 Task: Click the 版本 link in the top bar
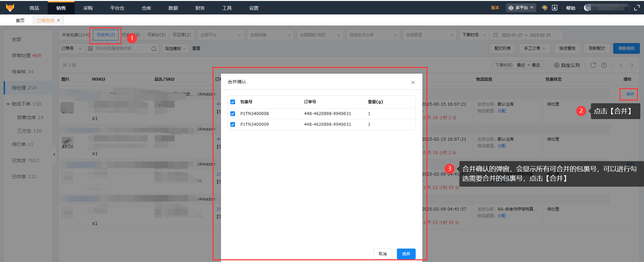(495, 8)
